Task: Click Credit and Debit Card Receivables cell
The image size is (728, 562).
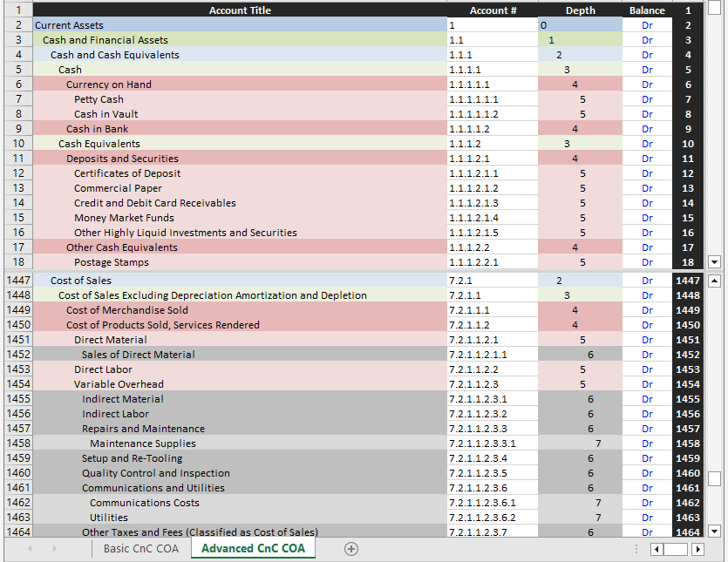Action: point(240,203)
